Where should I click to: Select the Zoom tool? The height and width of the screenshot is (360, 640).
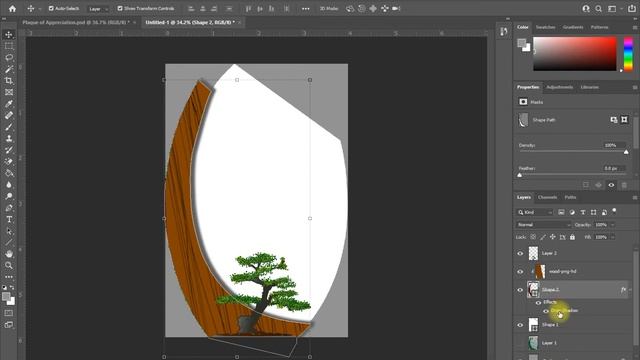tap(9, 265)
